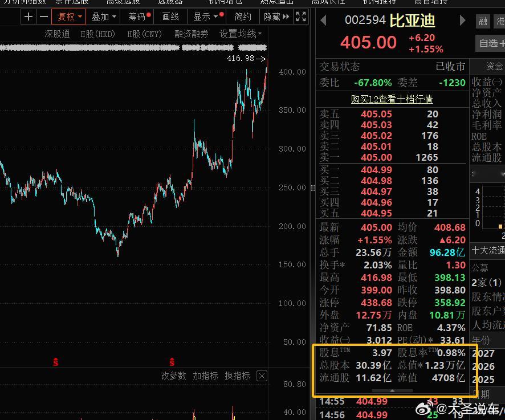Image resolution: width=505 pixels, height=420 pixels.
Task: Click buy-five price 404.95
Action: (376, 213)
